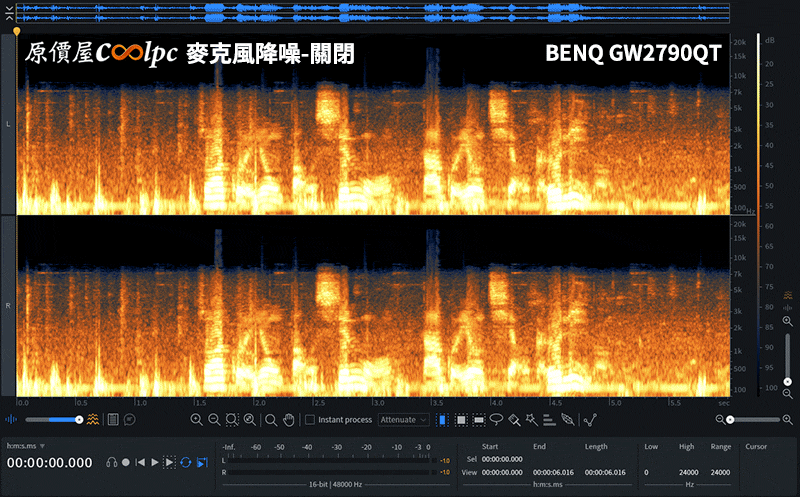Image resolution: width=800 pixels, height=497 pixels.
Task: Select the Frequency selection tool
Action: point(479,420)
